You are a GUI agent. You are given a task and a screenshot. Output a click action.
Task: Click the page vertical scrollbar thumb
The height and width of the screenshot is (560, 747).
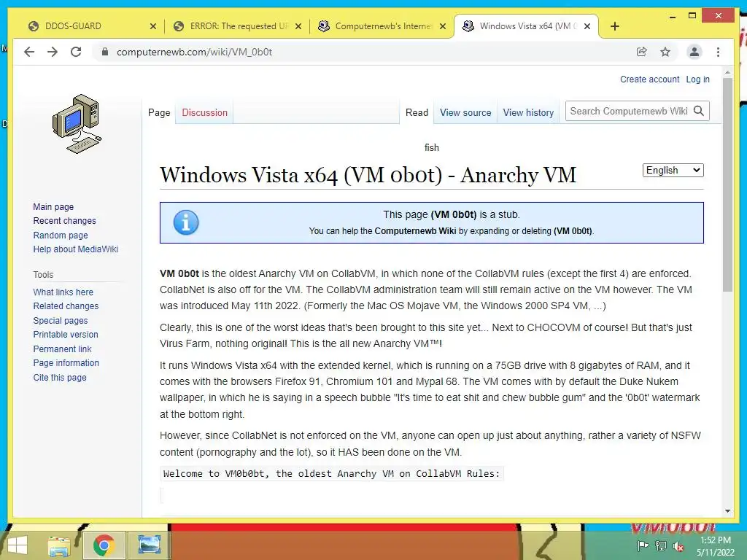click(727, 184)
